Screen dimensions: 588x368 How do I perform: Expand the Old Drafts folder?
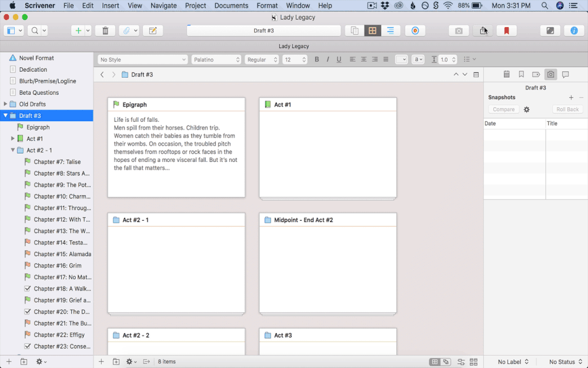pyautogui.click(x=5, y=104)
